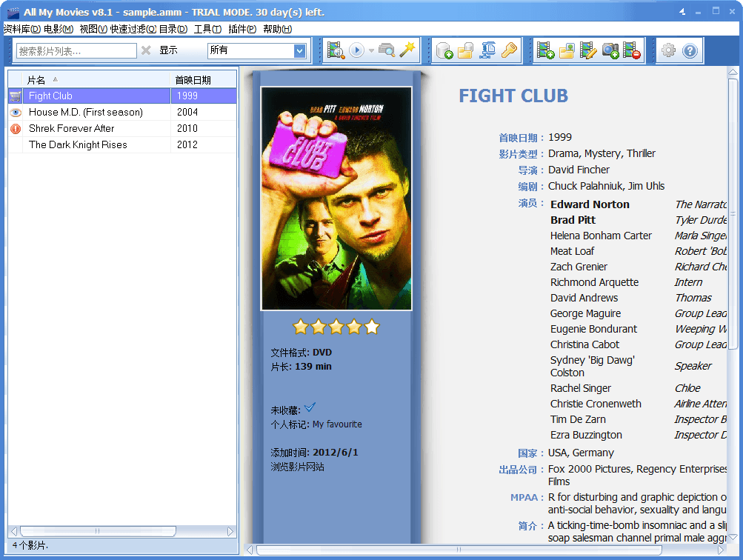Screen dimensions: 743x560
Task: Sort the list by 首映日期 column header
Action: [203, 79]
